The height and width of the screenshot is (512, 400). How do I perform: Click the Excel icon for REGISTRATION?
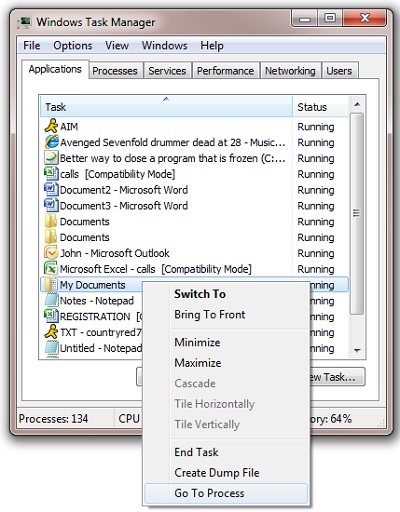pos(51,316)
